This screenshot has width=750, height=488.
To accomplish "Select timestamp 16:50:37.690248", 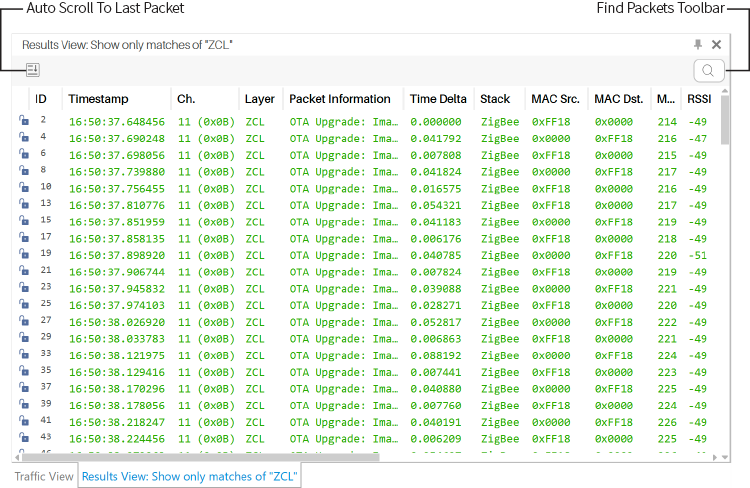I will click(x=117, y=139).
